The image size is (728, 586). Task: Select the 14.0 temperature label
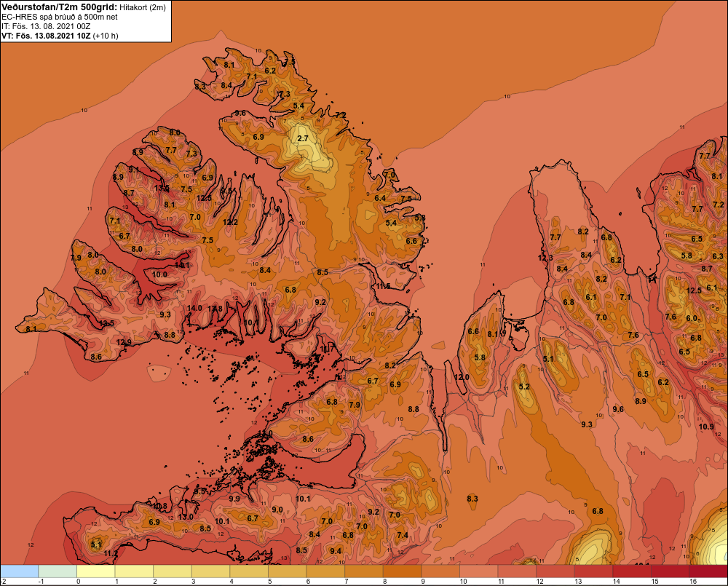pos(194,308)
